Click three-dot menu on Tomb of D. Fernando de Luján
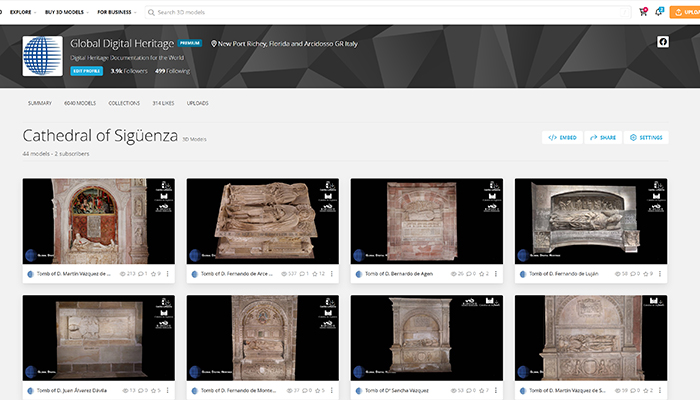 [659, 273]
